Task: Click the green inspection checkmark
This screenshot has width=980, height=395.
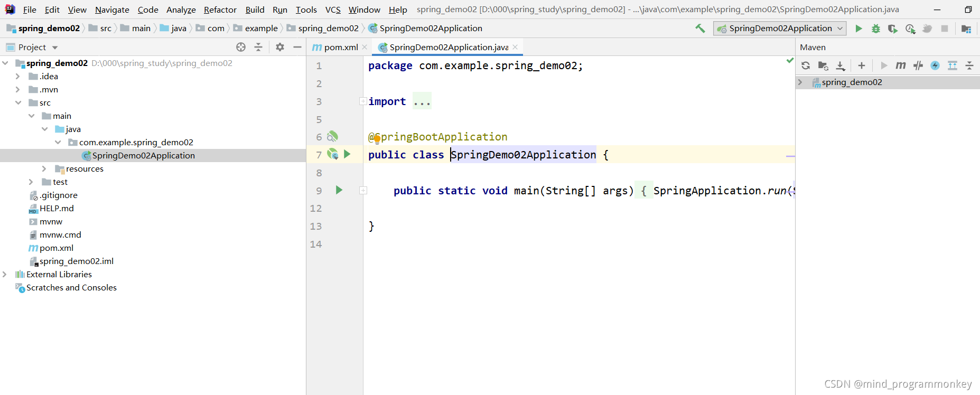Action: pos(790,61)
